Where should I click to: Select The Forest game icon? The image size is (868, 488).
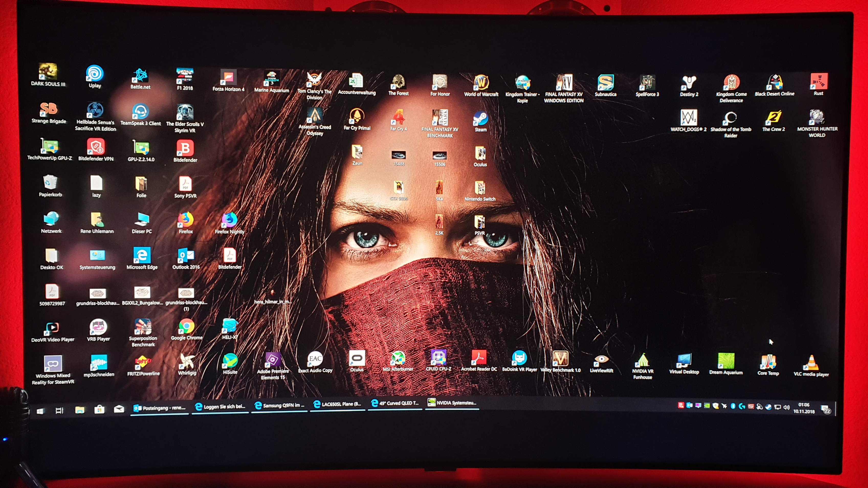[398, 85]
